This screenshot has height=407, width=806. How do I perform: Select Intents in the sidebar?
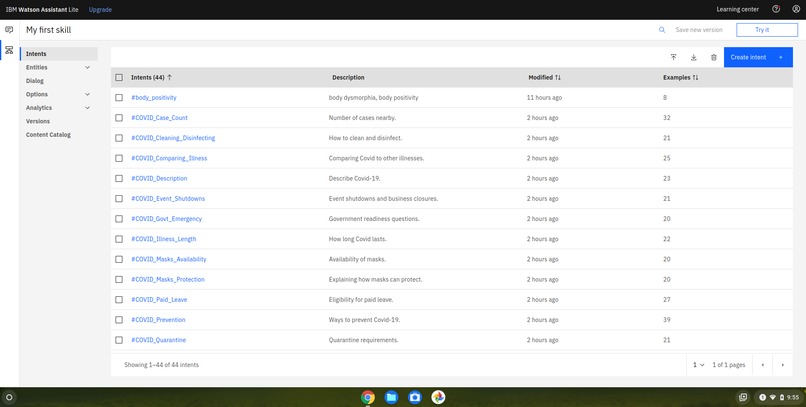[59, 54]
